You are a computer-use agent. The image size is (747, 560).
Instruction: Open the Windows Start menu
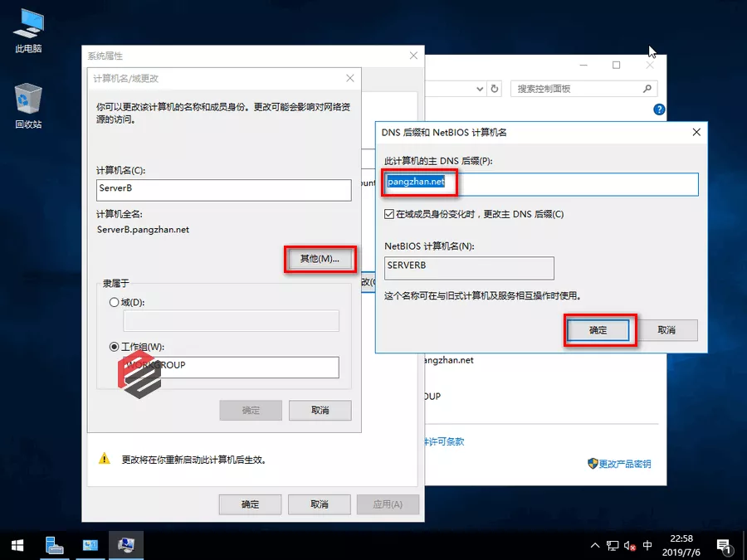coord(17,545)
